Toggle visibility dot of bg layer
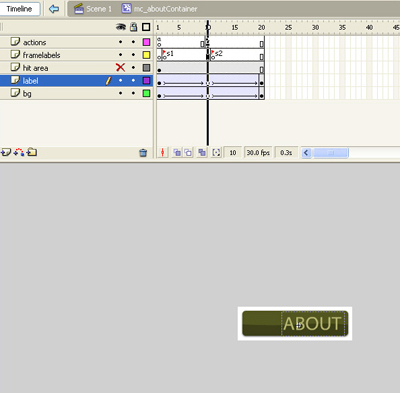Screen dimensions: 400x393 pos(120,93)
